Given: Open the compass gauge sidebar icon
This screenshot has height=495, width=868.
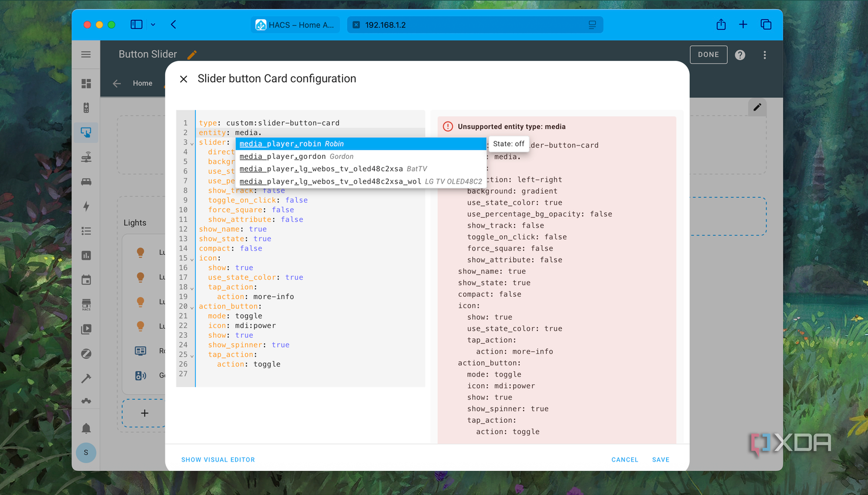Looking at the screenshot, I should pyautogui.click(x=86, y=354).
